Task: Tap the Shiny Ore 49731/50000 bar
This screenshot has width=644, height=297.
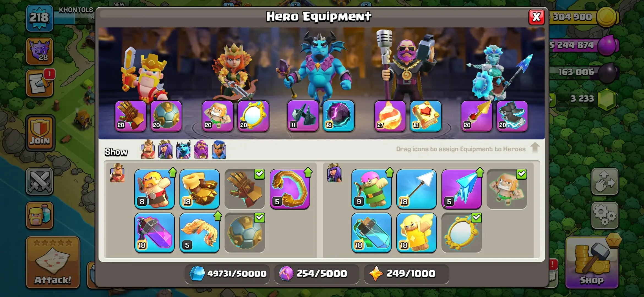Action: [227, 274]
